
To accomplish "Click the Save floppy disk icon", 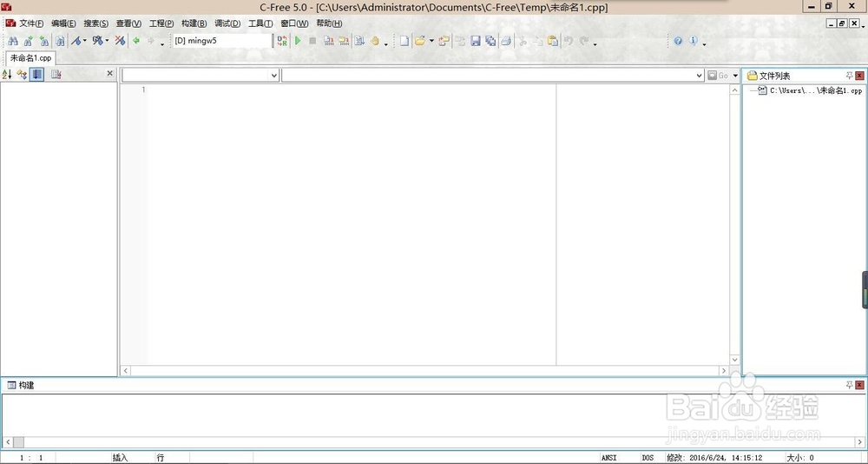I will click(475, 41).
